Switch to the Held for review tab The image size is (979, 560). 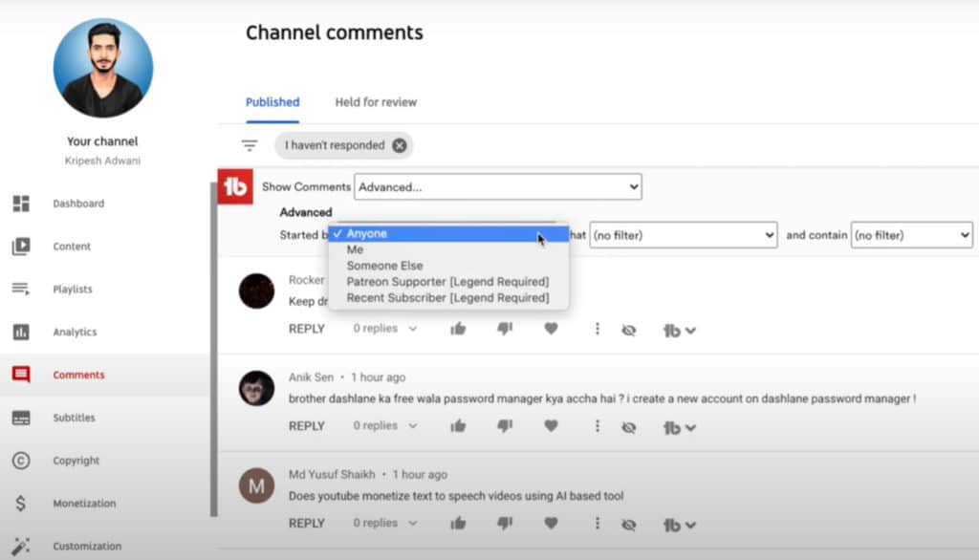click(x=376, y=102)
